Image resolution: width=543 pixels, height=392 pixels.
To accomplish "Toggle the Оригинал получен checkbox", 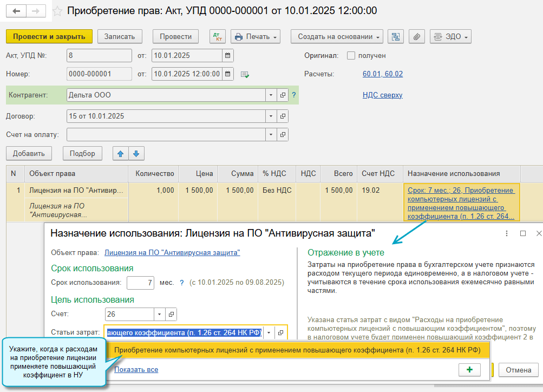I will (x=351, y=56).
